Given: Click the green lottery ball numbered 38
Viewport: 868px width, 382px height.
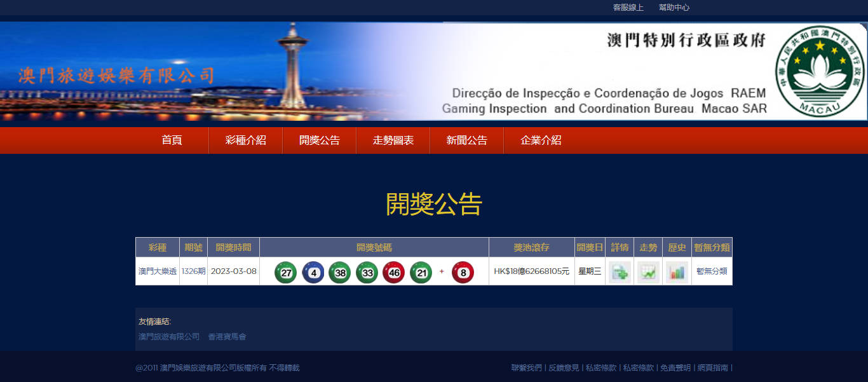Looking at the screenshot, I should 340,272.
